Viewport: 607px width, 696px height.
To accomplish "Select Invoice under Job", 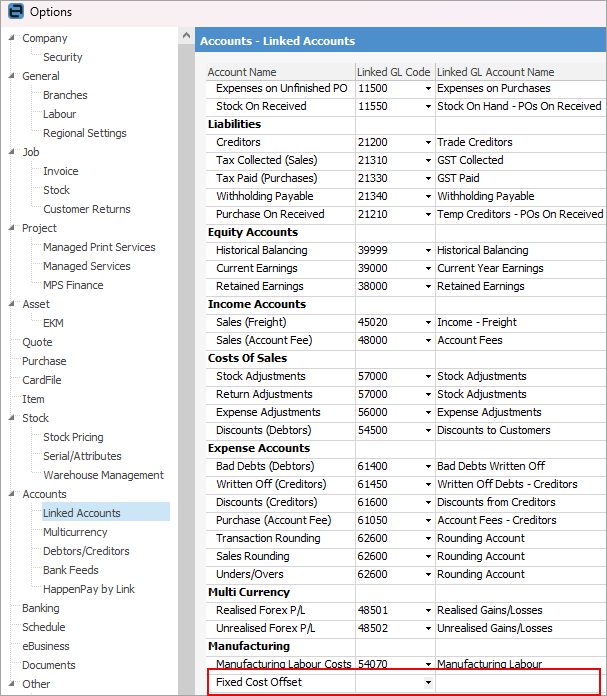I will (x=61, y=171).
